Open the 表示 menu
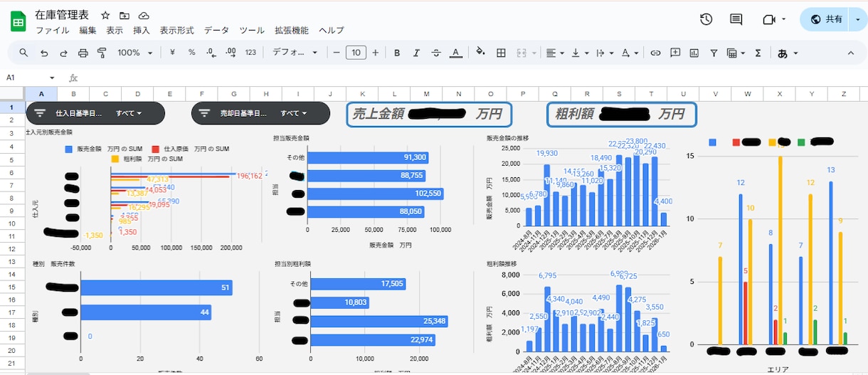The width and height of the screenshot is (868, 375). 115,31
